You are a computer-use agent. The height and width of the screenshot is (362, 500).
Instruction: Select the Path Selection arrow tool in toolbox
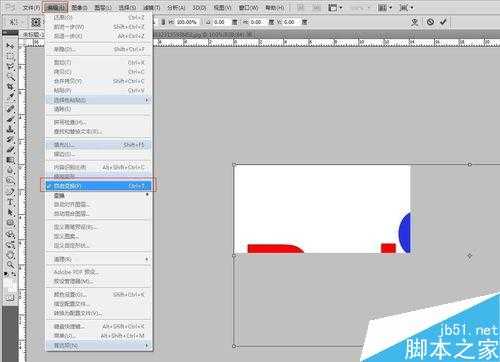10,212
